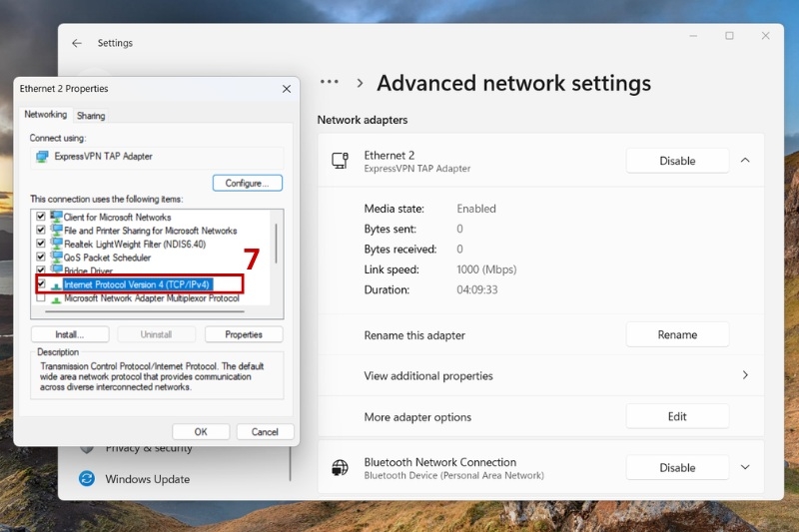
Task: Toggle Bridge Driver checkbox
Action: pos(41,269)
